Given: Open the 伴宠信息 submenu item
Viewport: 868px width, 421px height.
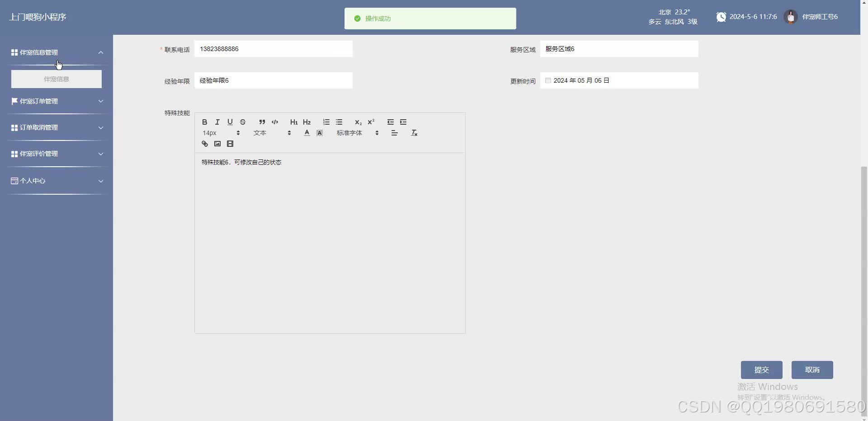Looking at the screenshot, I should (57, 79).
